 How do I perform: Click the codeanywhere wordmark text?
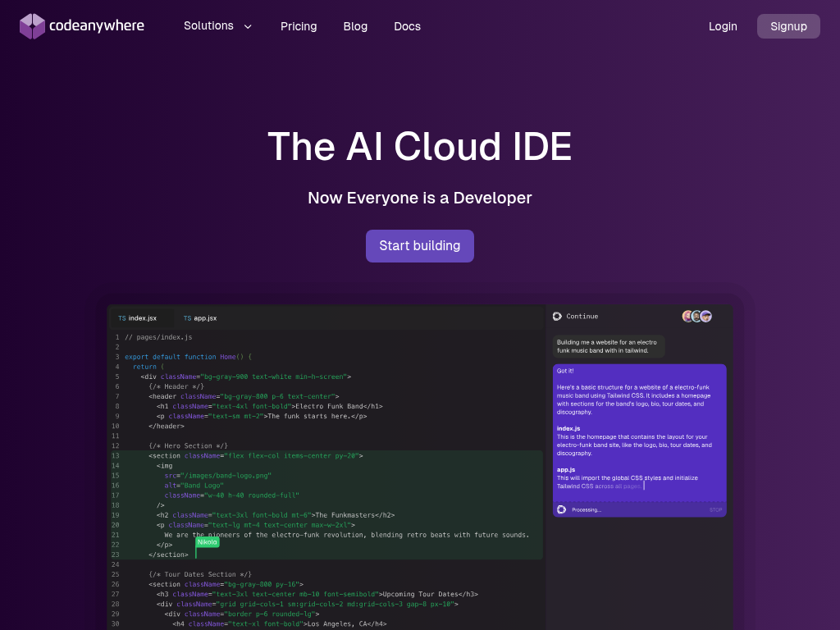[97, 25]
